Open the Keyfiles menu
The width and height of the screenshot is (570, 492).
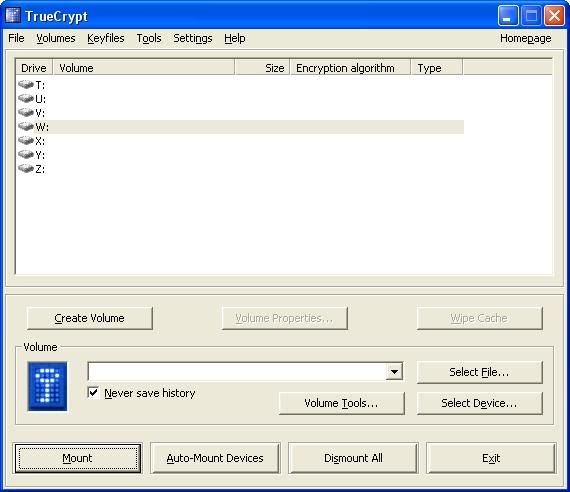pyautogui.click(x=106, y=38)
